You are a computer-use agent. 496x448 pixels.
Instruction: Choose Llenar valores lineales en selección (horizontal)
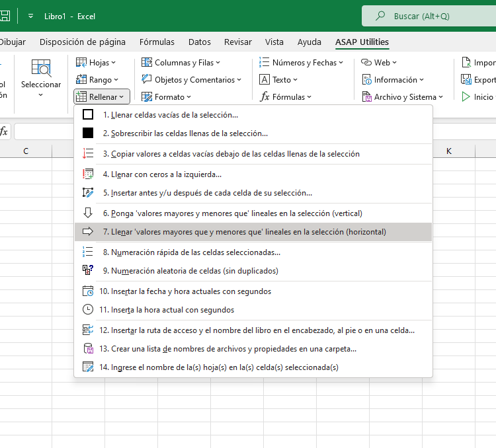[x=253, y=231]
